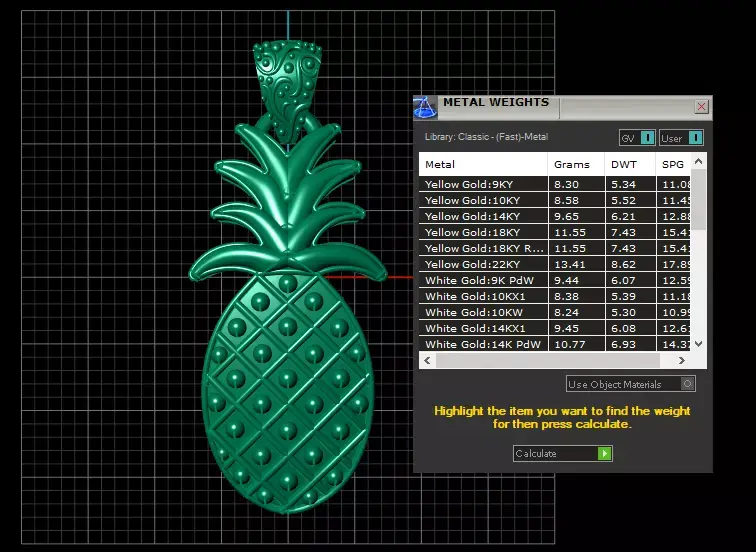Close the Metal Weights dialog
Screen dimensions: 756x552
click(701, 107)
